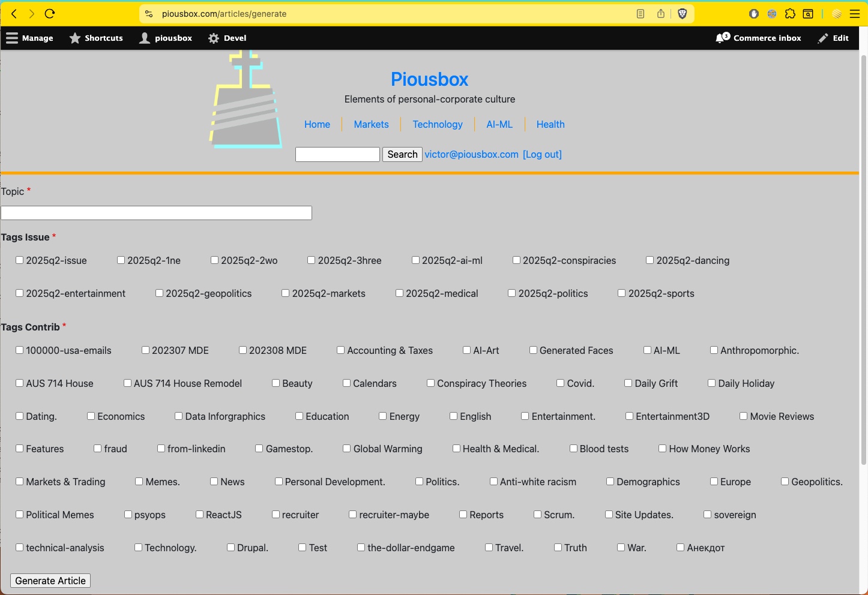Screen dimensions: 868x595
Task: Open the Markets navigation link
Action: tap(371, 124)
